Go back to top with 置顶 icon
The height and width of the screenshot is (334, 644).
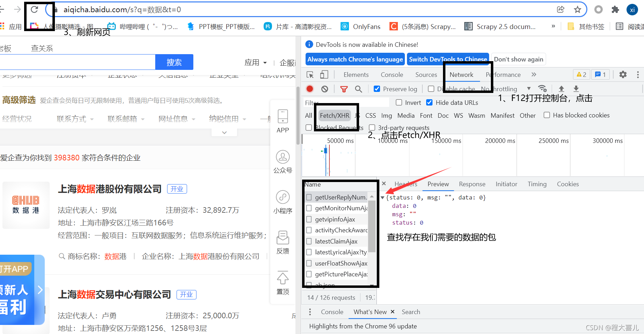(283, 283)
